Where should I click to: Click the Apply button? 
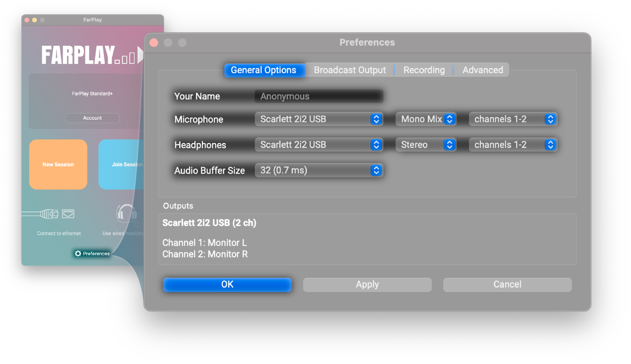pyautogui.click(x=367, y=284)
